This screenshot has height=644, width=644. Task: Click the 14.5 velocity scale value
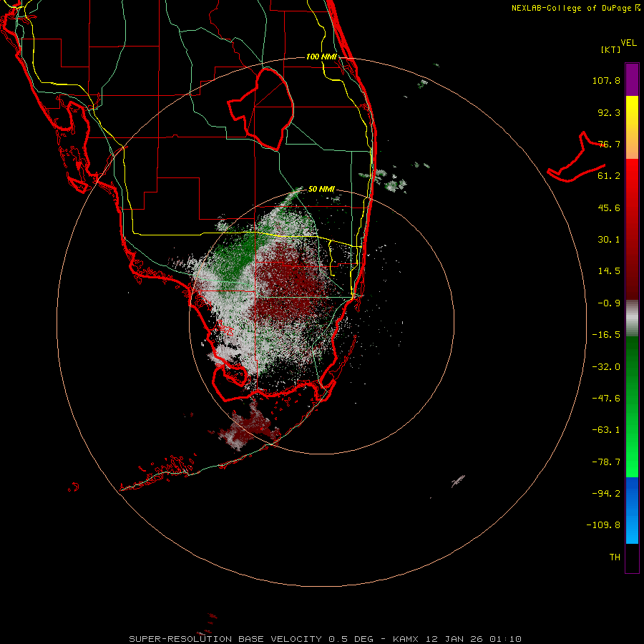[x=609, y=271]
